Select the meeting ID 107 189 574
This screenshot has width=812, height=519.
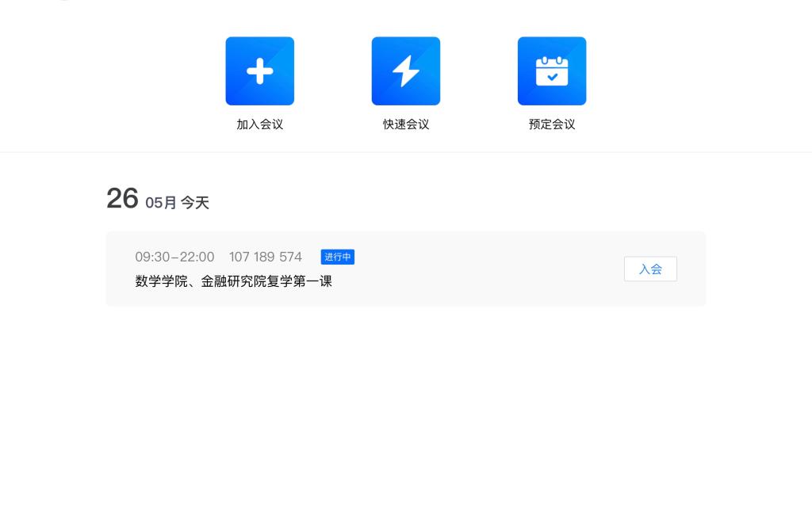point(265,257)
